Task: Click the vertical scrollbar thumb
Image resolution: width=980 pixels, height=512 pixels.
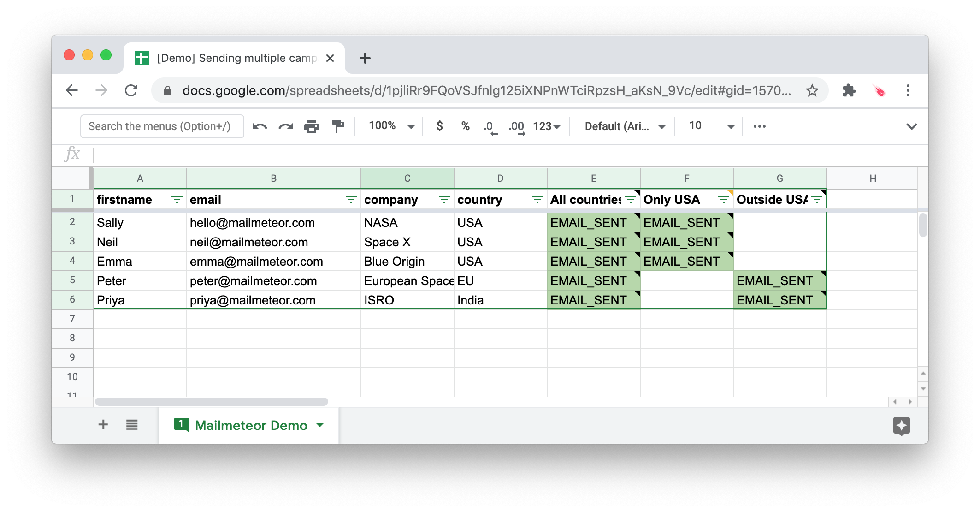Action: point(923,225)
